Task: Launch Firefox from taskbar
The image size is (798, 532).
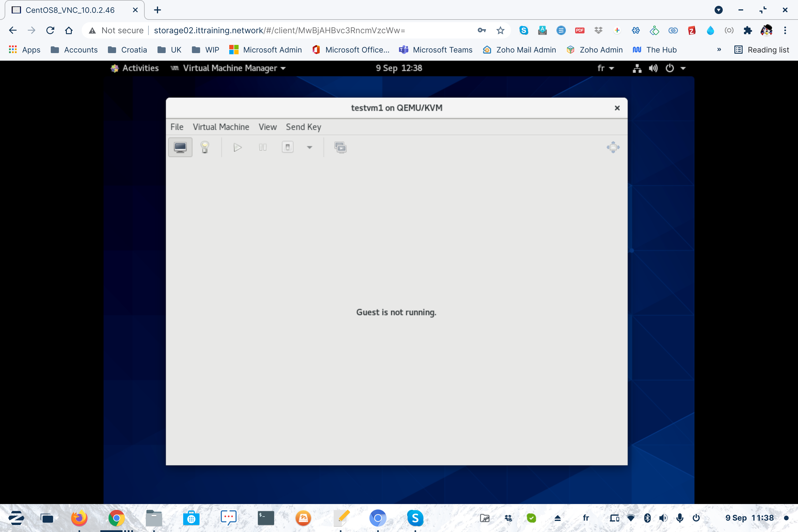Action: coord(79,518)
